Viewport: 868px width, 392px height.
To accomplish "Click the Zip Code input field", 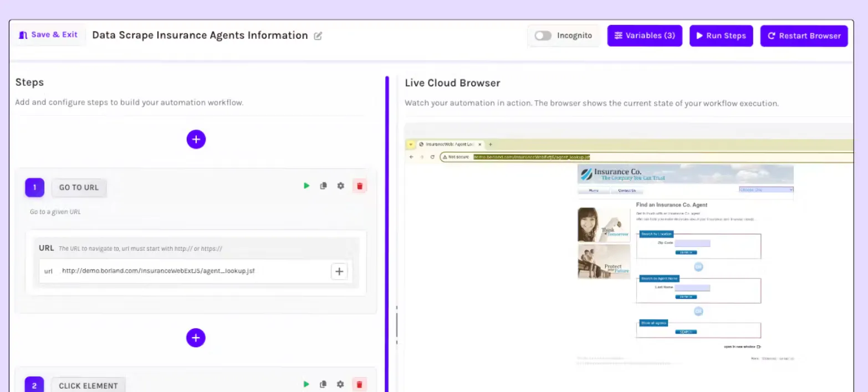I will pos(692,243).
